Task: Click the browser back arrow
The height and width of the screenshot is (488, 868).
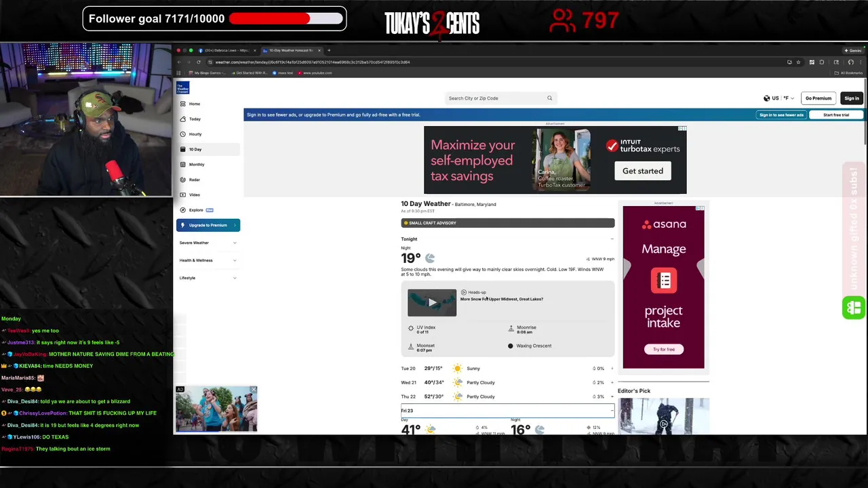Action: (x=179, y=62)
